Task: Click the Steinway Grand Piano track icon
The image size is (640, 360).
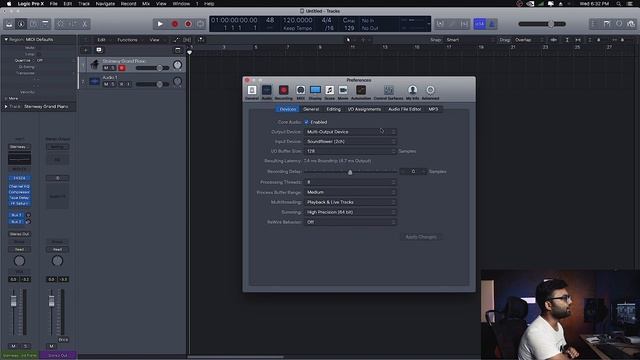Action: pyautogui.click(x=95, y=64)
